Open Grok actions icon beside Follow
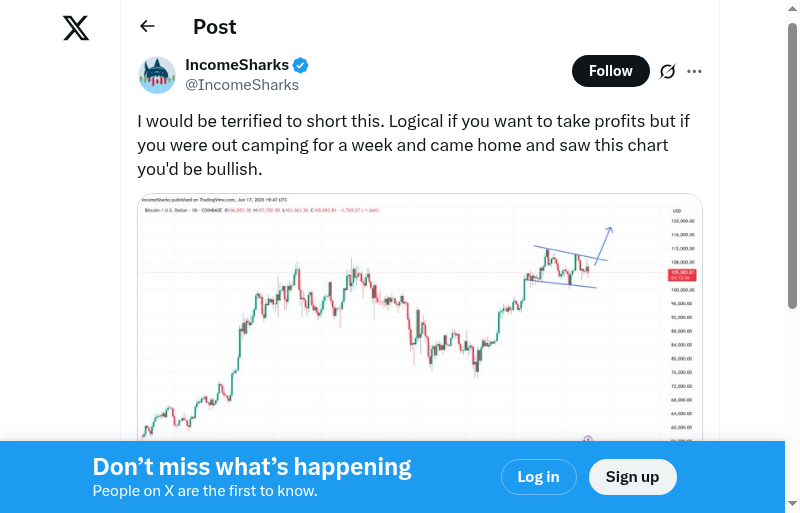 pos(668,71)
